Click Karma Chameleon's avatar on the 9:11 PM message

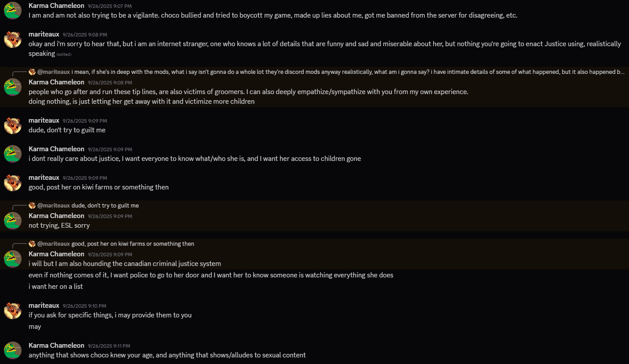tap(13, 350)
